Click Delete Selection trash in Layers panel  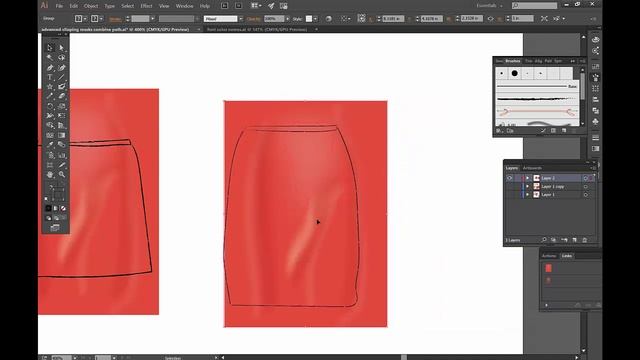pos(584,240)
